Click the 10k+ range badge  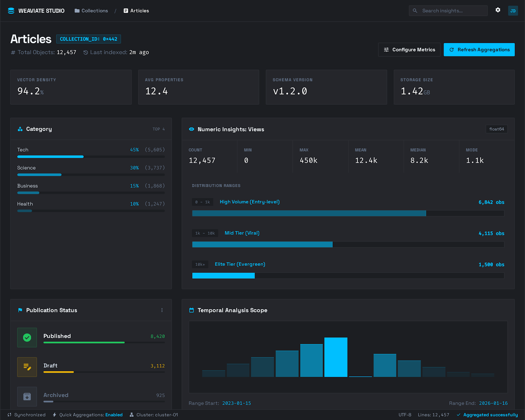[x=200, y=264]
